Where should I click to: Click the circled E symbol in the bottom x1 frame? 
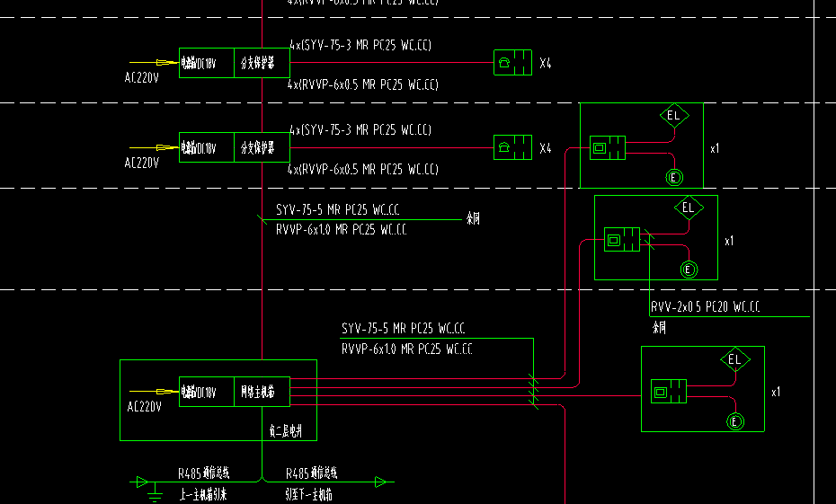coord(735,422)
